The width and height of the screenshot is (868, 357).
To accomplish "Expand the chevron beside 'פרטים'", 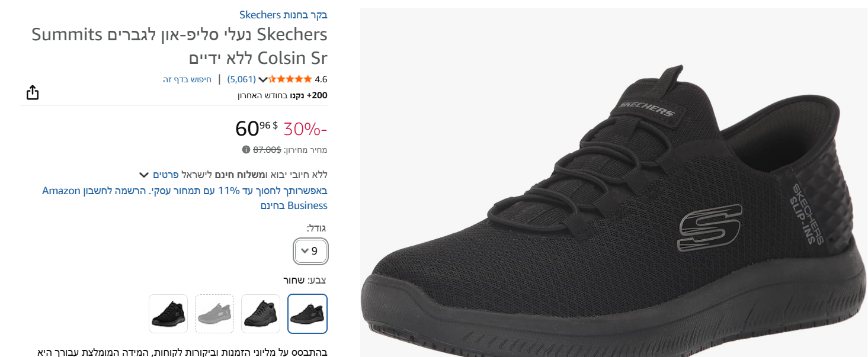I will (144, 175).
